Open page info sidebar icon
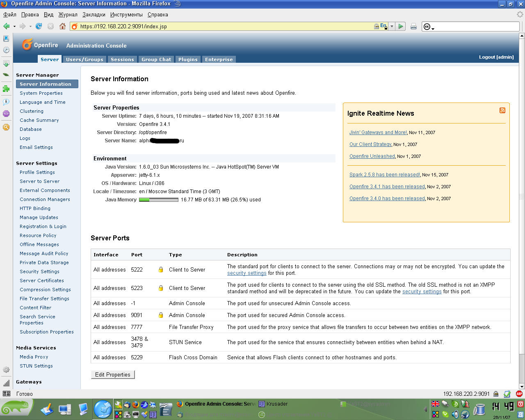Viewport: 525px width, 420px height. pyautogui.click(x=6, y=102)
